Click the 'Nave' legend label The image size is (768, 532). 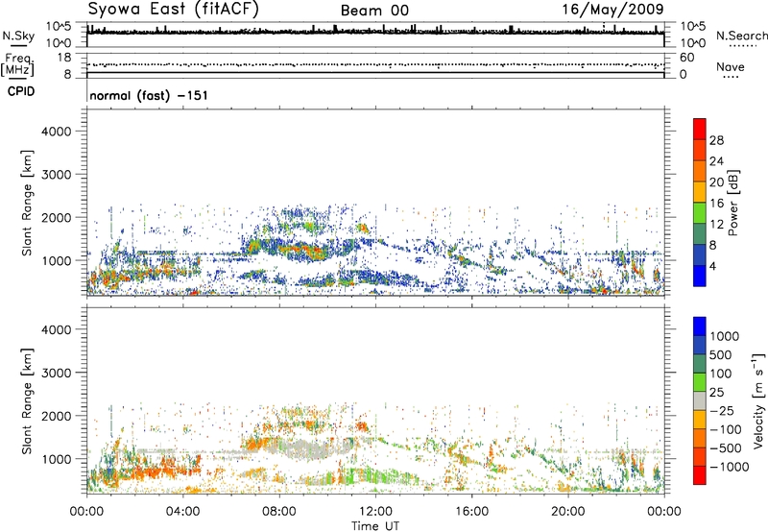731,66
